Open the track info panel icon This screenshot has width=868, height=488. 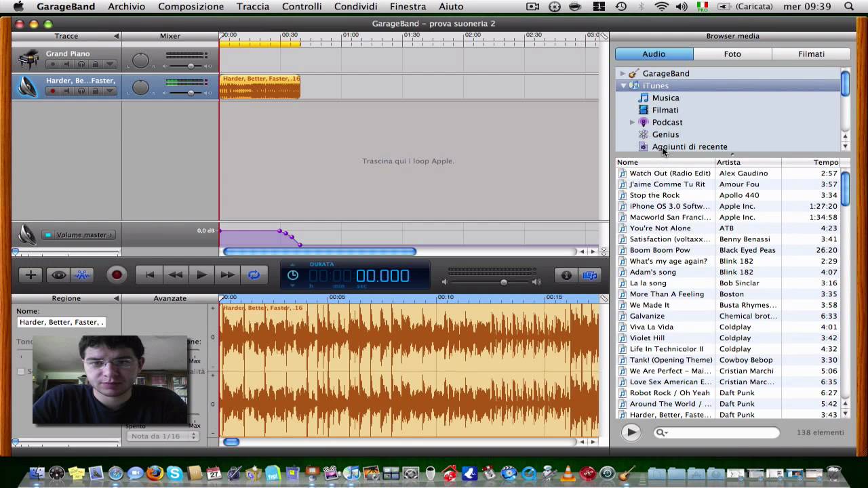pyautogui.click(x=566, y=274)
